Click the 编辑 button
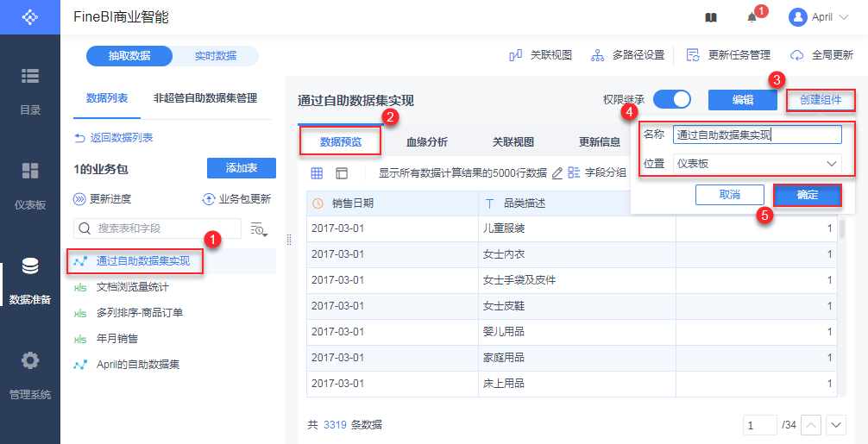868x444 pixels. tap(742, 99)
